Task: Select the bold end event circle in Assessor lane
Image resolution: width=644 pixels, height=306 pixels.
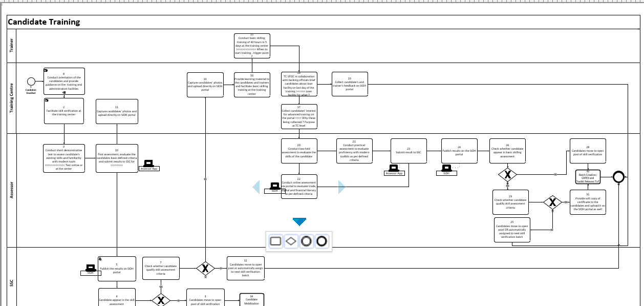Action: [618, 176]
